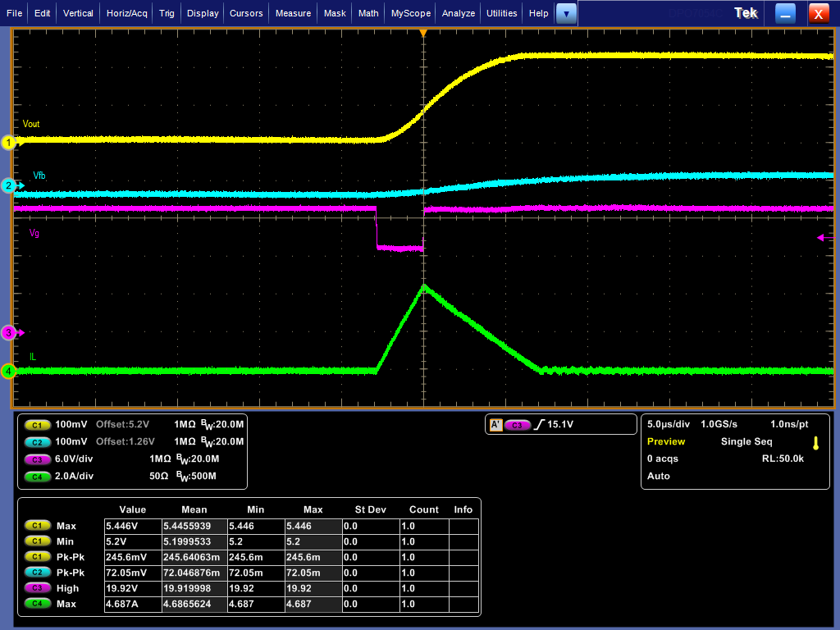The width and height of the screenshot is (840, 630).
Task: Click the C1 Offset:5.2V readout
Action: pos(123,424)
